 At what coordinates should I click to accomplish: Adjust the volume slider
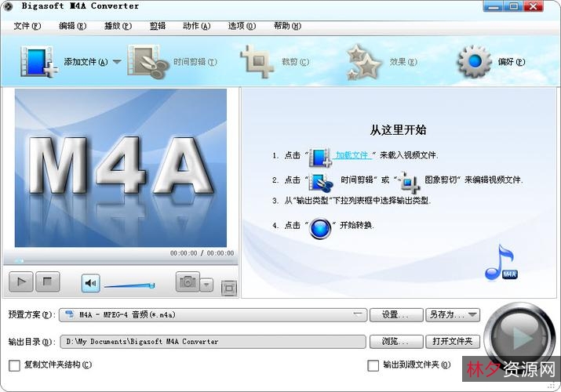pos(129,285)
